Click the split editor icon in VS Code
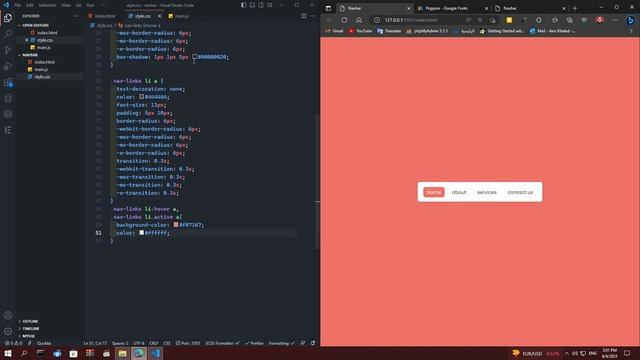The image size is (640, 360). pos(304,16)
